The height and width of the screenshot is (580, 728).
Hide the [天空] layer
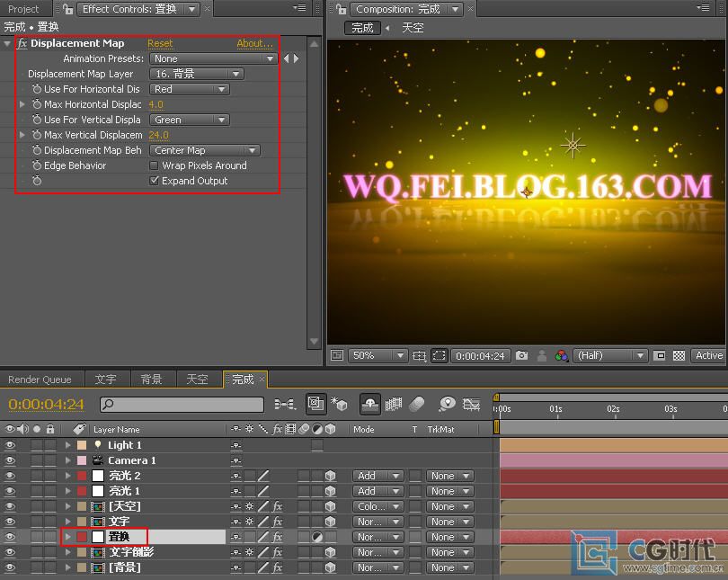coord(10,506)
